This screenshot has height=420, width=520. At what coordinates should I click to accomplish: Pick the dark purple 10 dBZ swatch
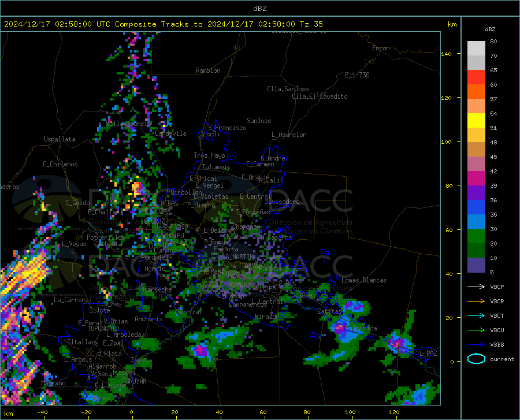(x=476, y=265)
